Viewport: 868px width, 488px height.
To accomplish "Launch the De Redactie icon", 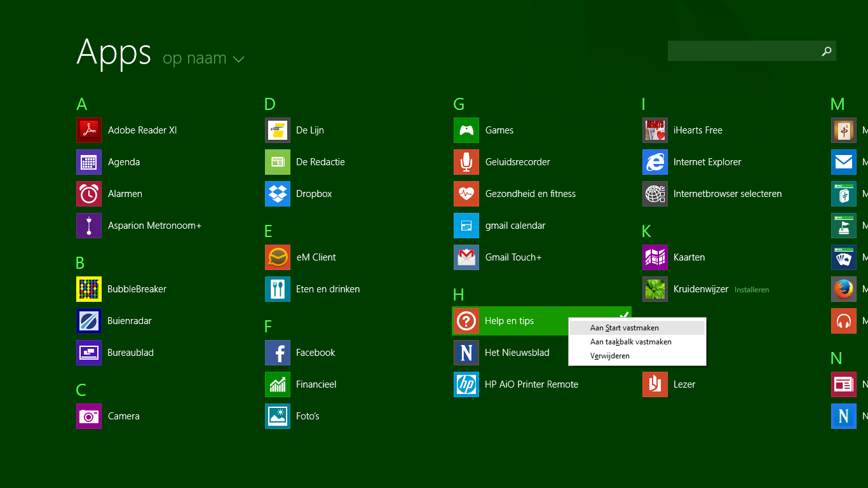I will [x=278, y=162].
